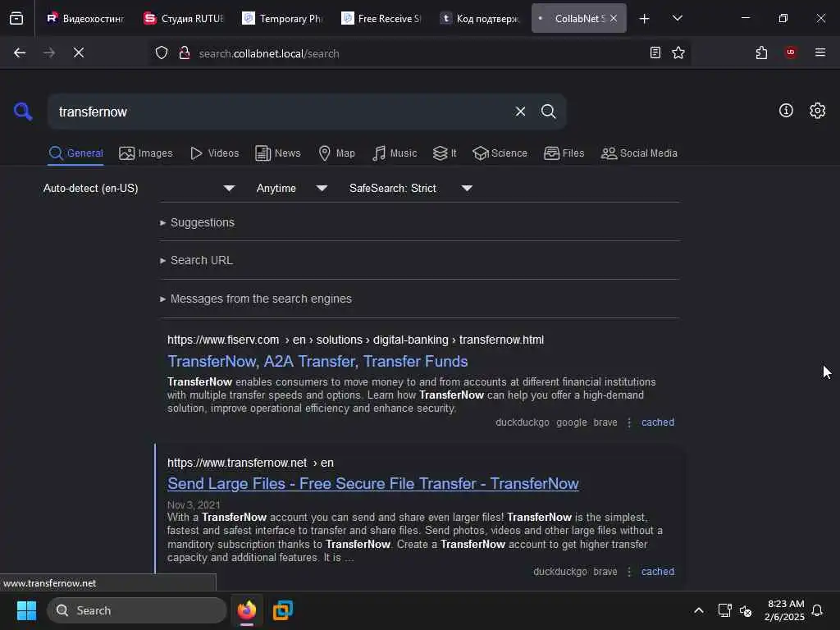Viewport: 840px width, 630px height.
Task: Click the muted volume tray icon
Action: [746, 610]
